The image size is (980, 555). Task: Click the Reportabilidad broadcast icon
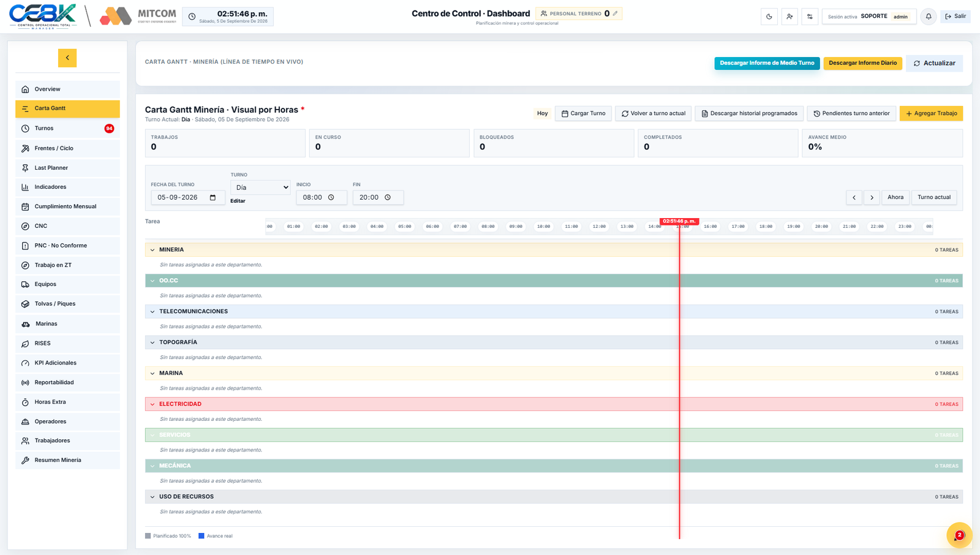[25, 383]
